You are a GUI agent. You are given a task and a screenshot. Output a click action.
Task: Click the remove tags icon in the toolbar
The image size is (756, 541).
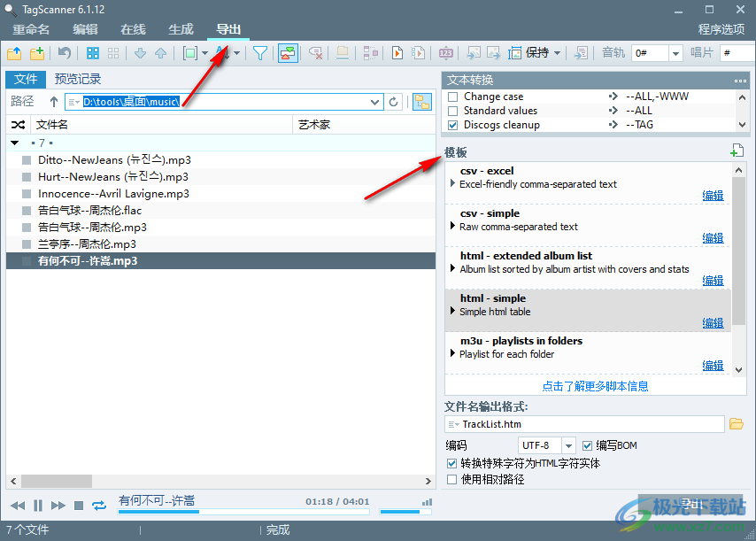(x=315, y=53)
